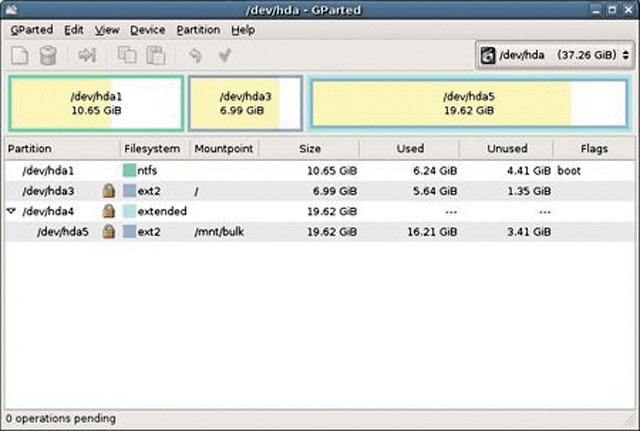The image size is (640, 431).
Task: Click the Delete partition trash icon
Action: (48, 55)
